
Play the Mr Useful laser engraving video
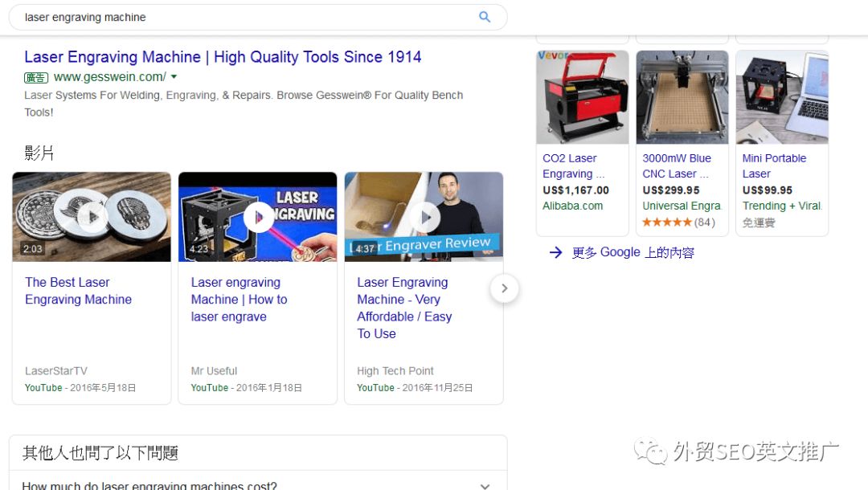point(259,217)
